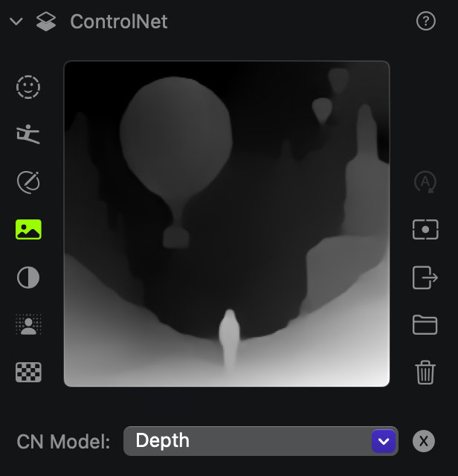
Task: Select the person segmentation mask icon
Action: (28, 324)
